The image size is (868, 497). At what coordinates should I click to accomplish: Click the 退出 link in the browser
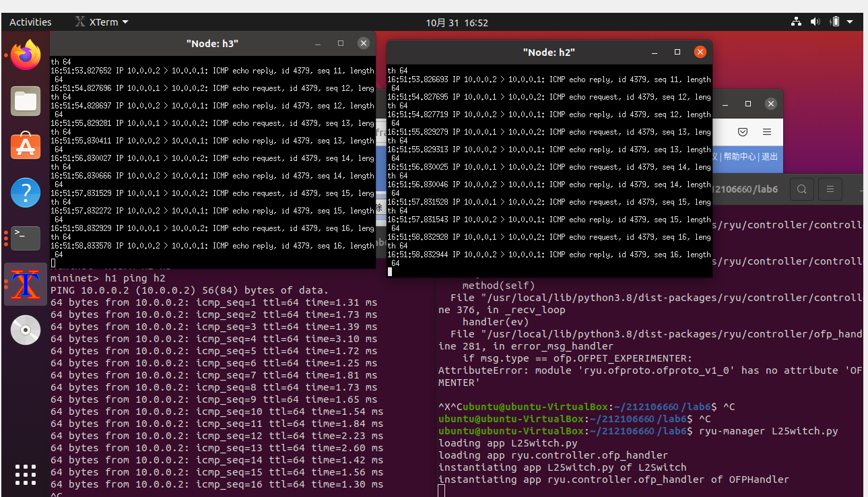(x=770, y=156)
